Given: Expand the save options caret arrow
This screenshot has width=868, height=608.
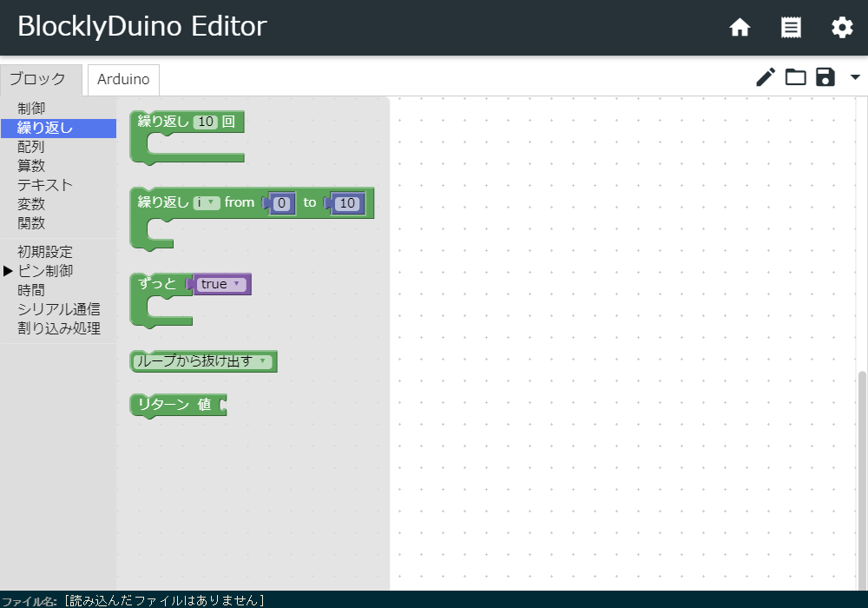Looking at the screenshot, I should tap(855, 77).
